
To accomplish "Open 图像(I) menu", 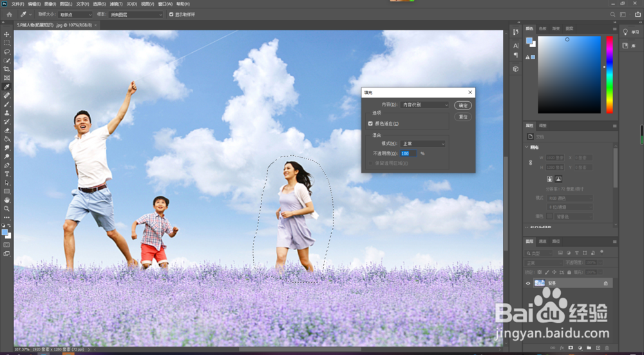I will pyautogui.click(x=50, y=4).
